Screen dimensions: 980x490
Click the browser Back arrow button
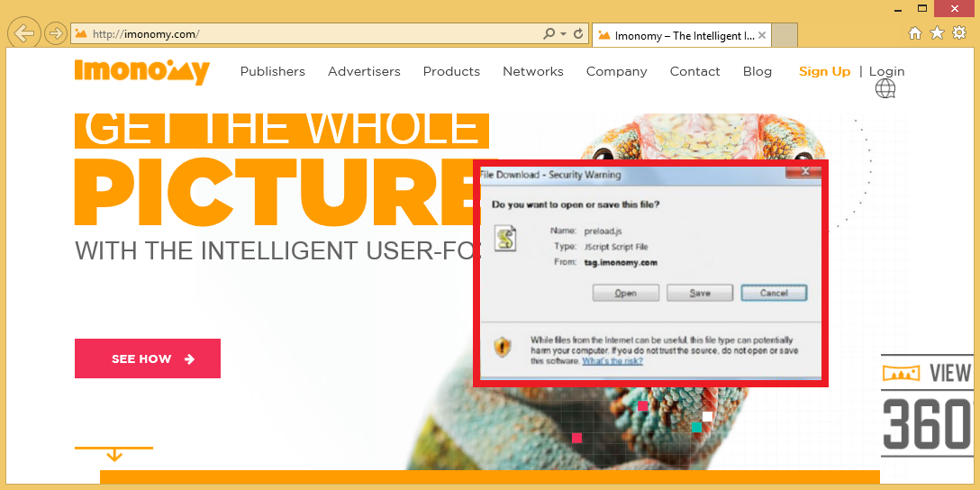coord(23,34)
